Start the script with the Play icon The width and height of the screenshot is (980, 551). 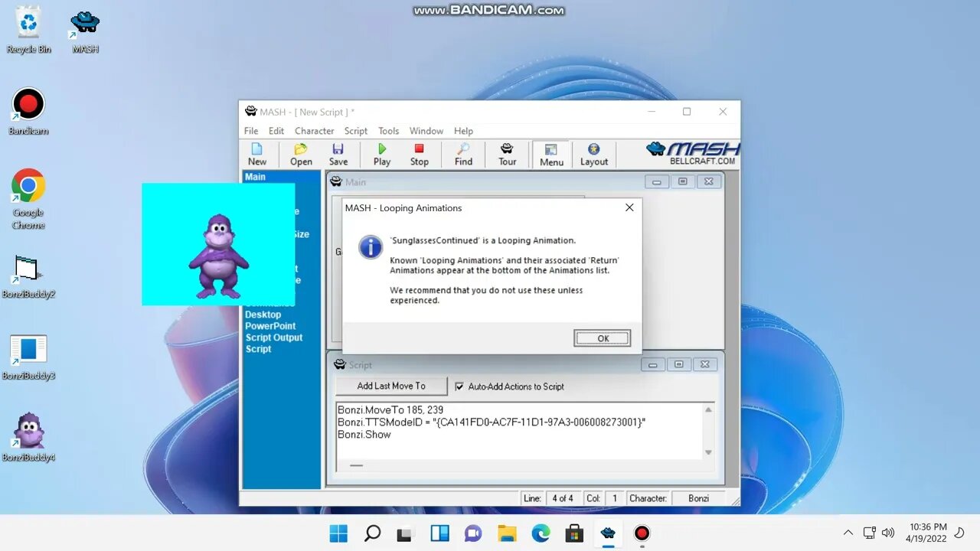pyautogui.click(x=382, y=154)
